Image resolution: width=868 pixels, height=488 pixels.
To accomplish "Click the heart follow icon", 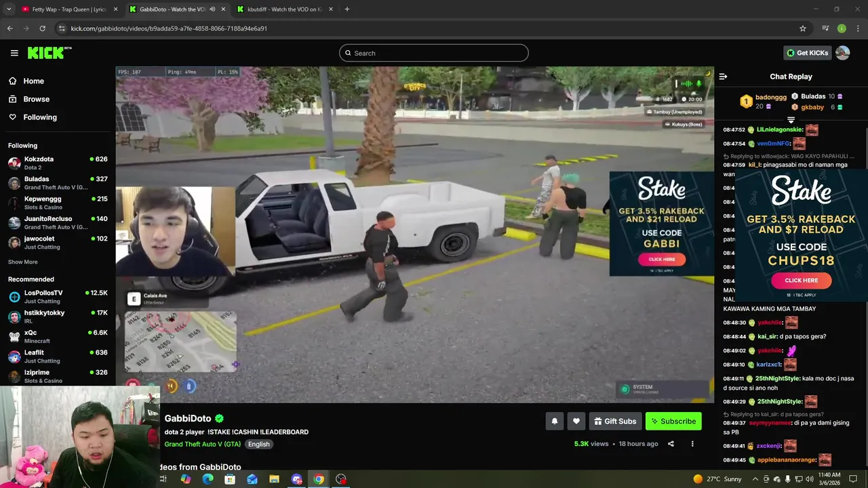I will (x=576, y=421).
